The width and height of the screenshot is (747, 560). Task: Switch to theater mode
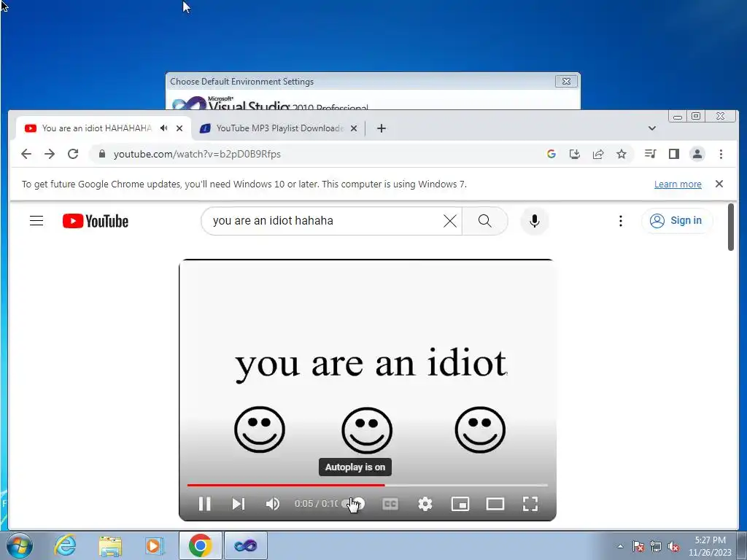[495, 504]
